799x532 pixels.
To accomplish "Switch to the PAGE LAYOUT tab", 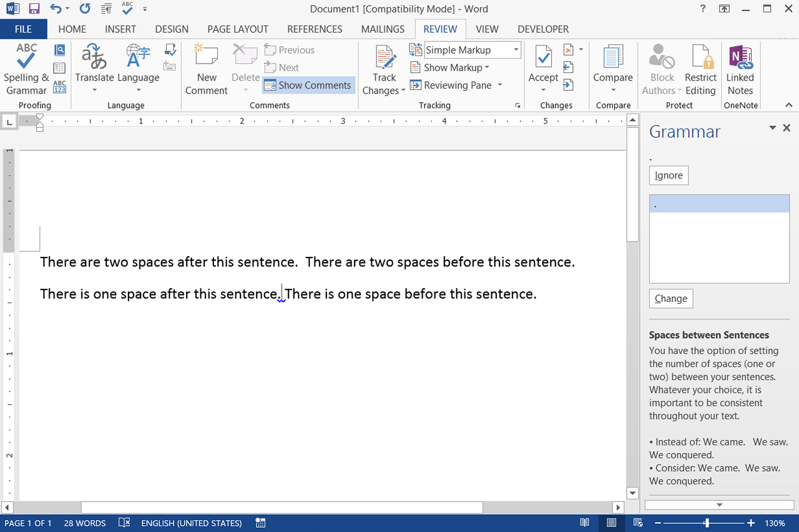I will (238, 29).
